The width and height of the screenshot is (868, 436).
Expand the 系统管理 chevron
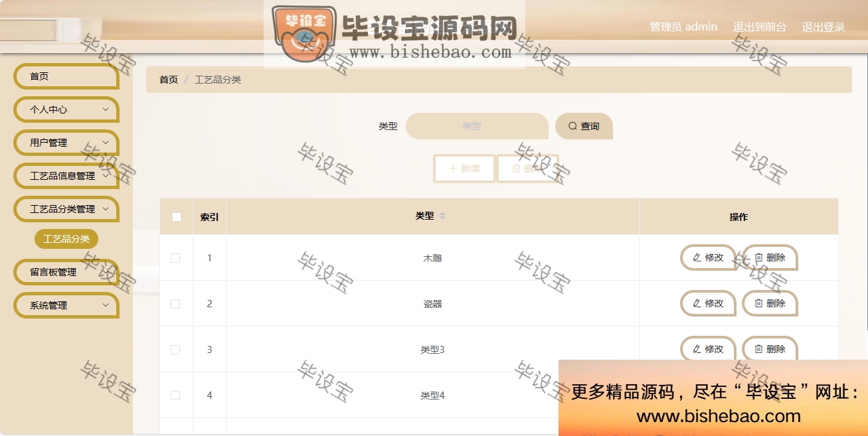click(x=106, y=305)
